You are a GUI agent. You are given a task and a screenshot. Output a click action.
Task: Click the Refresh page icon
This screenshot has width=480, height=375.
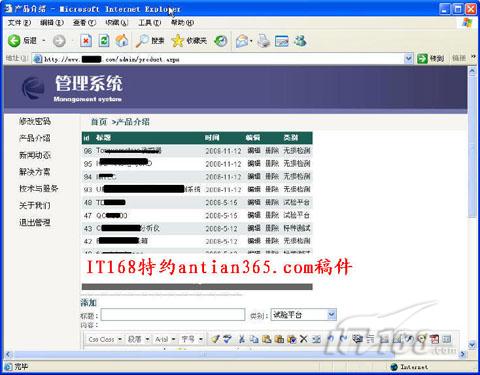(x=104, y=41)
